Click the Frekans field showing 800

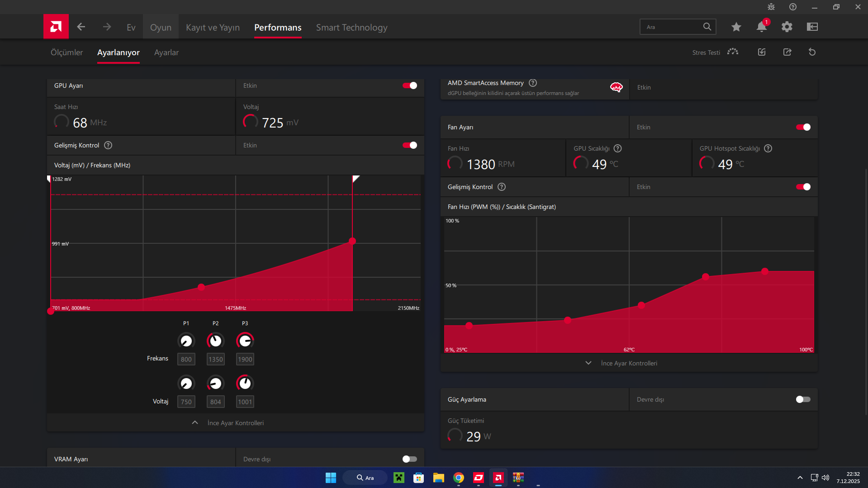(x=186, y=359)
